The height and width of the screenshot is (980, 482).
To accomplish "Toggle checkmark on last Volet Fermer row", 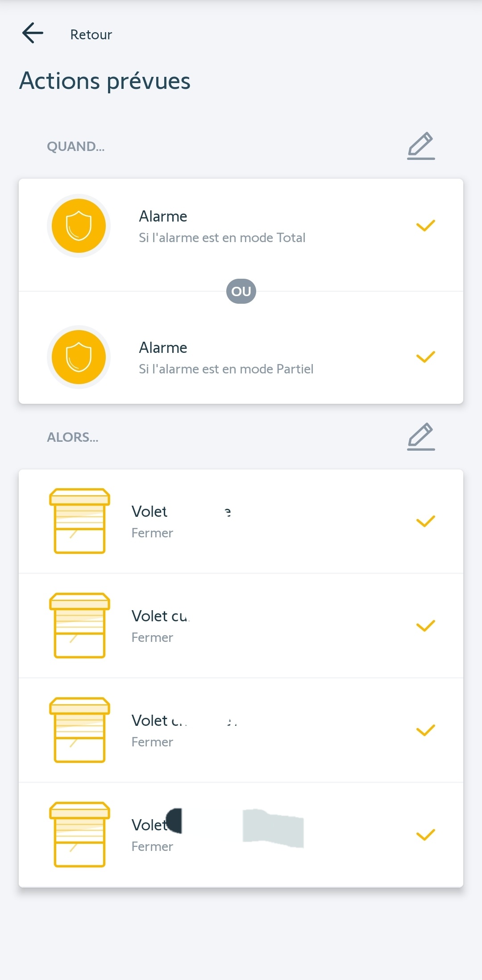I will (425, 835).
